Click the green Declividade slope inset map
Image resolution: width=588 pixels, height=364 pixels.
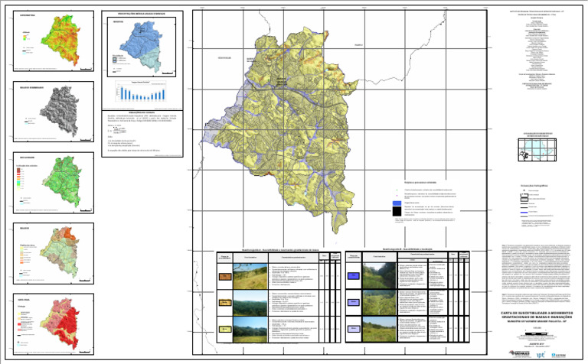coord(54,183)
